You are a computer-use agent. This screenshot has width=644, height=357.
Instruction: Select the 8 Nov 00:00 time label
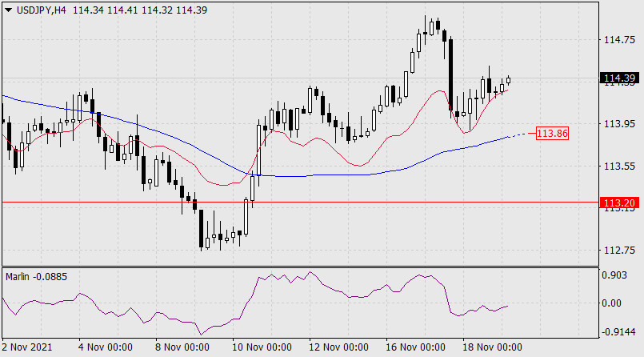182,347
